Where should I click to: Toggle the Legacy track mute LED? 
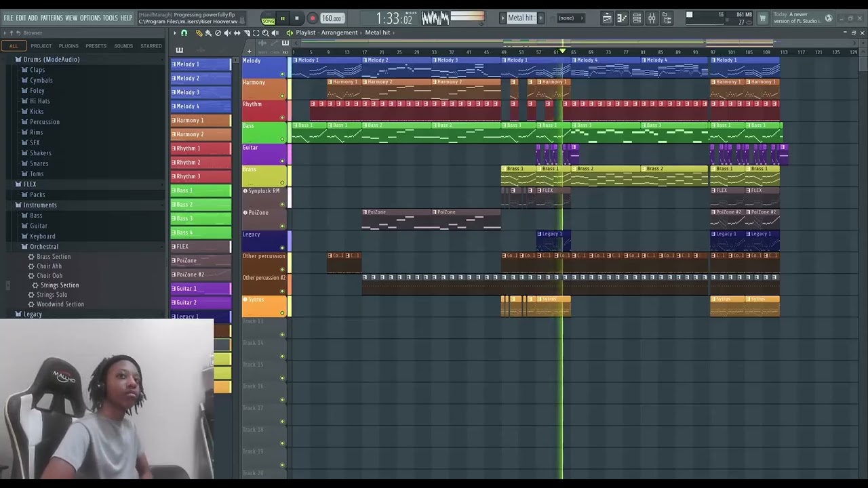coord(282,247)
